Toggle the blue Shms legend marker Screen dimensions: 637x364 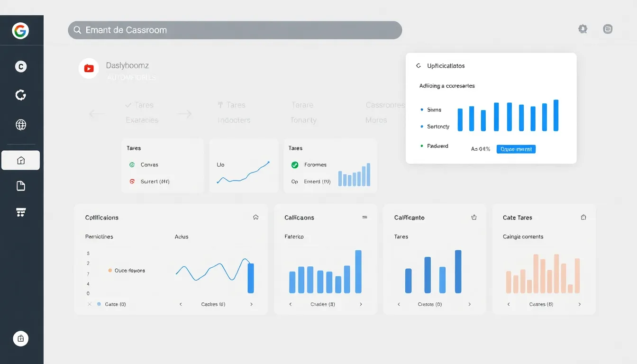422,109
